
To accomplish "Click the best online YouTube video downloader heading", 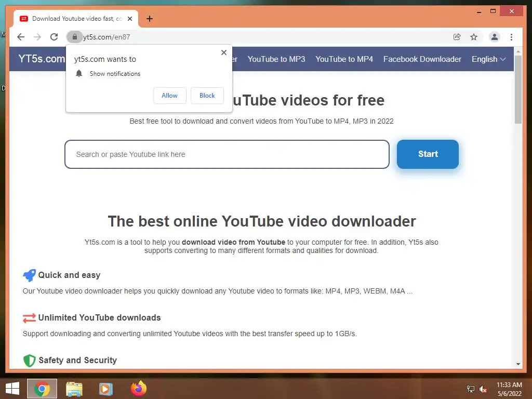I will [262, 221].
